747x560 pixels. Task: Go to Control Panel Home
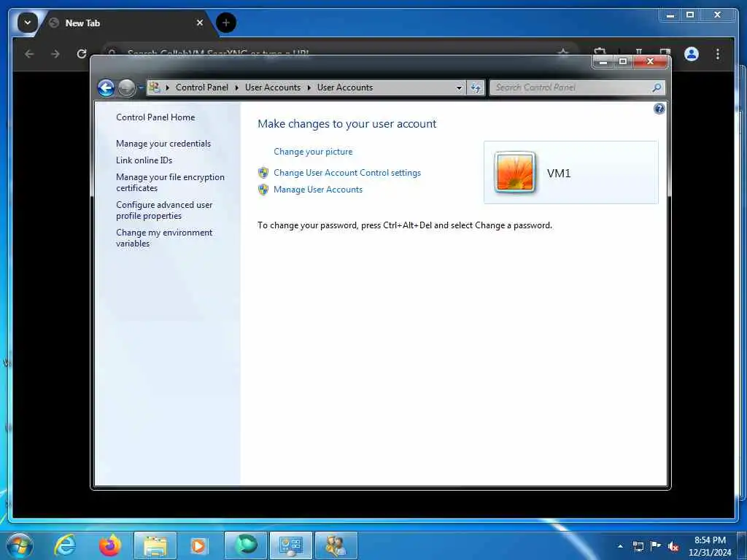(155, 117)
